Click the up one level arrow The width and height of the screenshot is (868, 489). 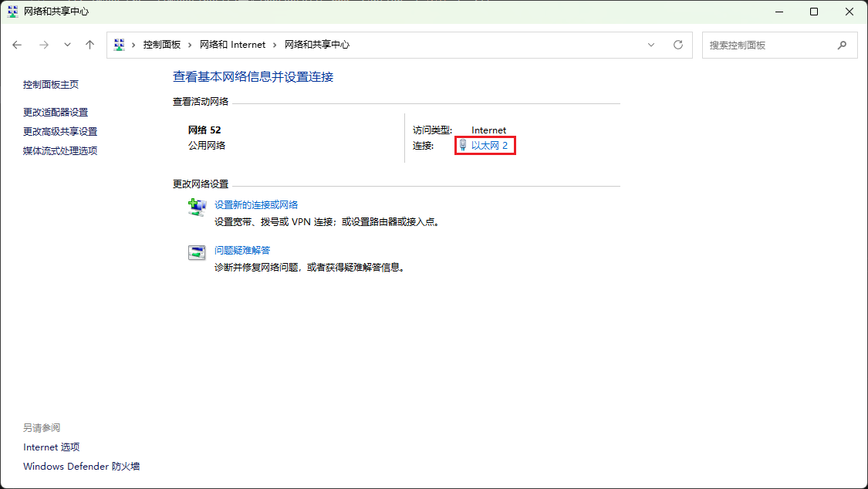(90, 45)
